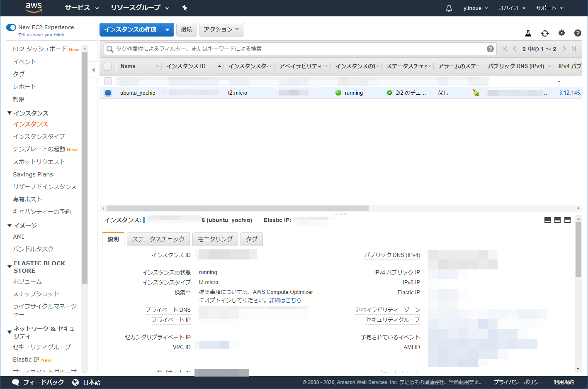Click the alarm add icon for ubuntu_yochio

(476, 93)
